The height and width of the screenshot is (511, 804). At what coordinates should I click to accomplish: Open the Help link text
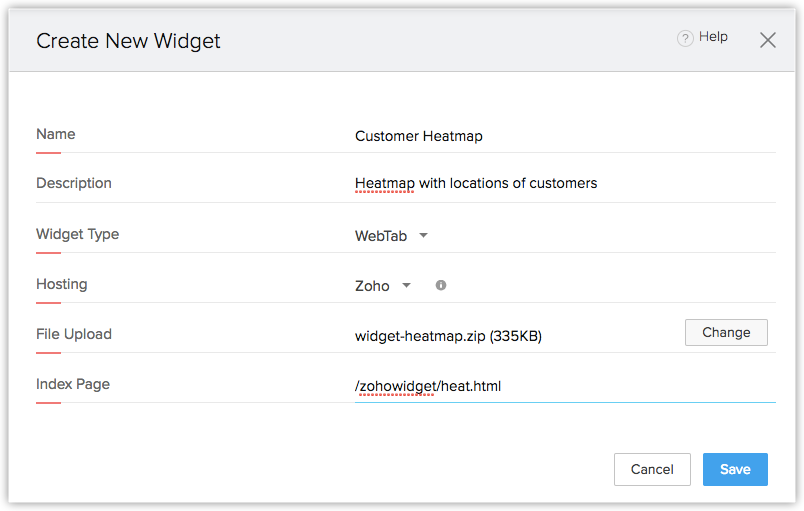point(713,37)
